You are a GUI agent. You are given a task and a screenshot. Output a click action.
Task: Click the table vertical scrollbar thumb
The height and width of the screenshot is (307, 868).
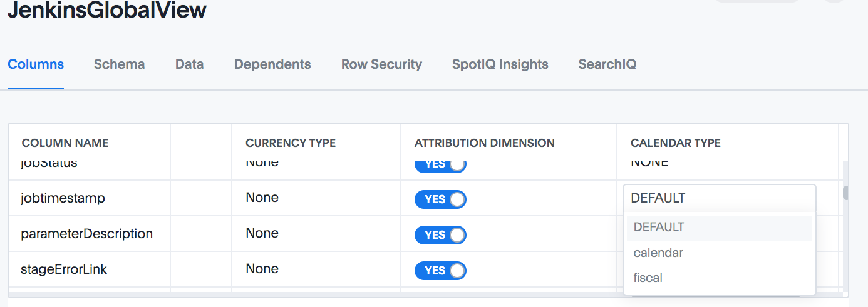coord(845,193)
